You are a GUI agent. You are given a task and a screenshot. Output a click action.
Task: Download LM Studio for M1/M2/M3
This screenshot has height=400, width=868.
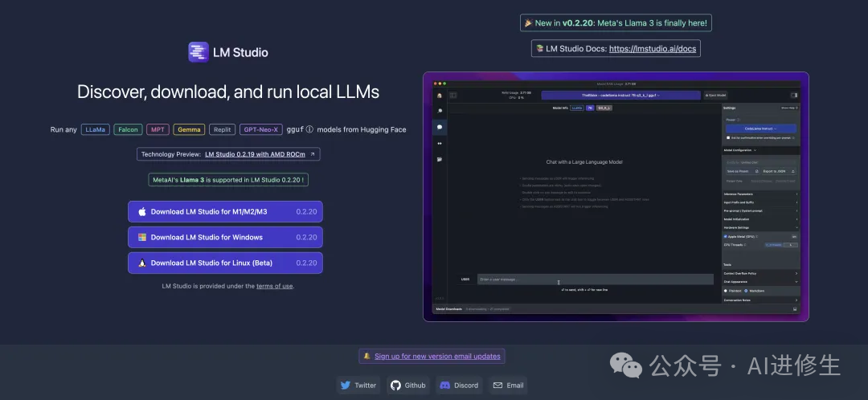click(x=225, y=211)
